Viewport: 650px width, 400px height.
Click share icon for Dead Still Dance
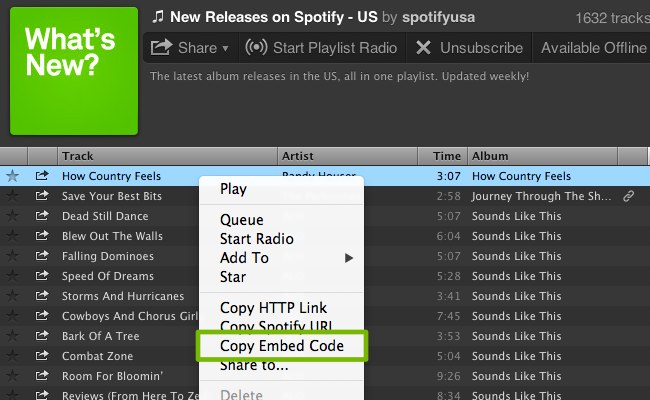(42, 216)
